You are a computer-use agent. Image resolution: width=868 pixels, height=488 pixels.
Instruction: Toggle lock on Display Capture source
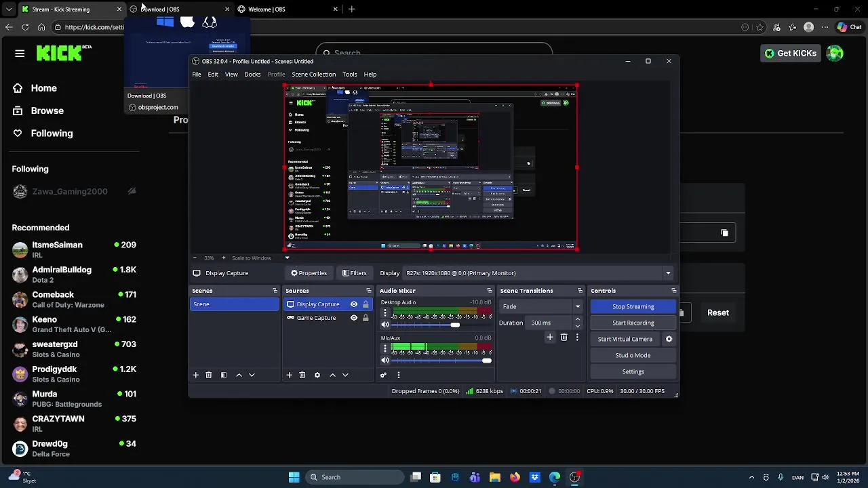pos(366,304)
